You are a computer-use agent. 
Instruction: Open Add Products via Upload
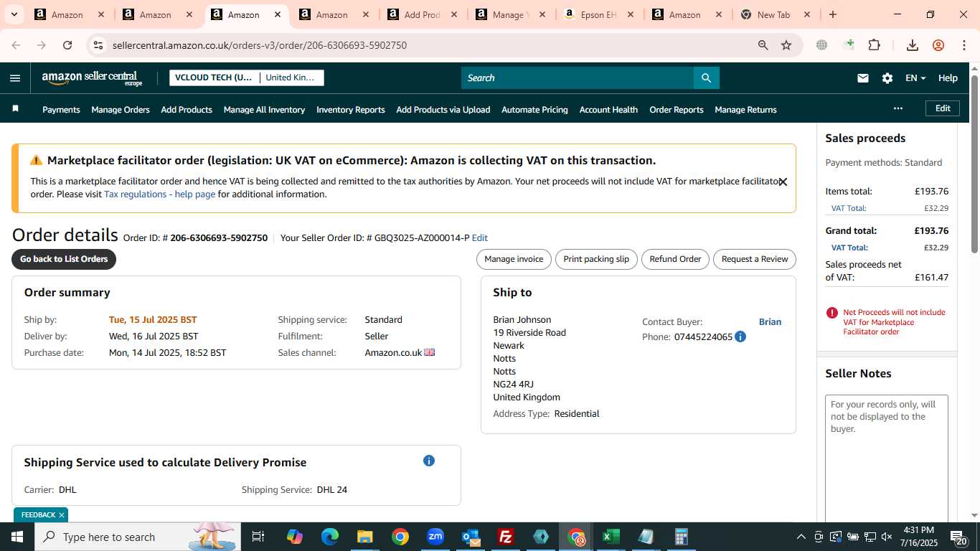[x=443, y=110]
